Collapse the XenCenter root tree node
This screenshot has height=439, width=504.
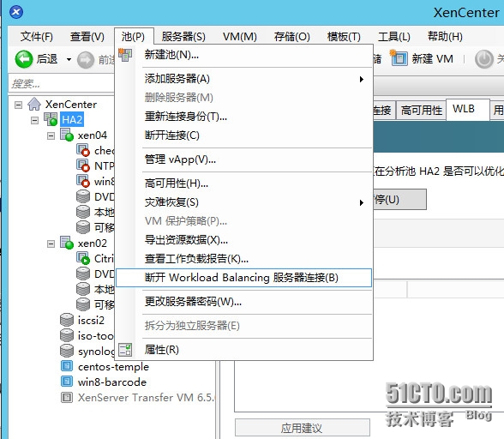tap(18, 105)
